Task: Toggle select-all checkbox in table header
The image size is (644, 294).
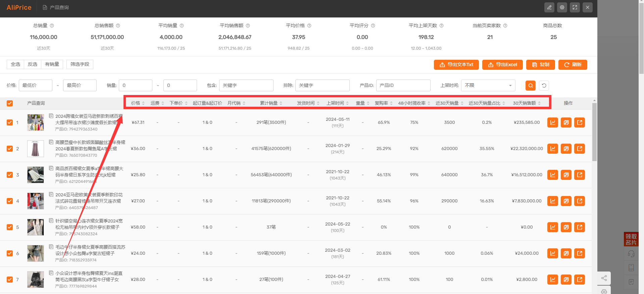Action: tap(10, 103)
